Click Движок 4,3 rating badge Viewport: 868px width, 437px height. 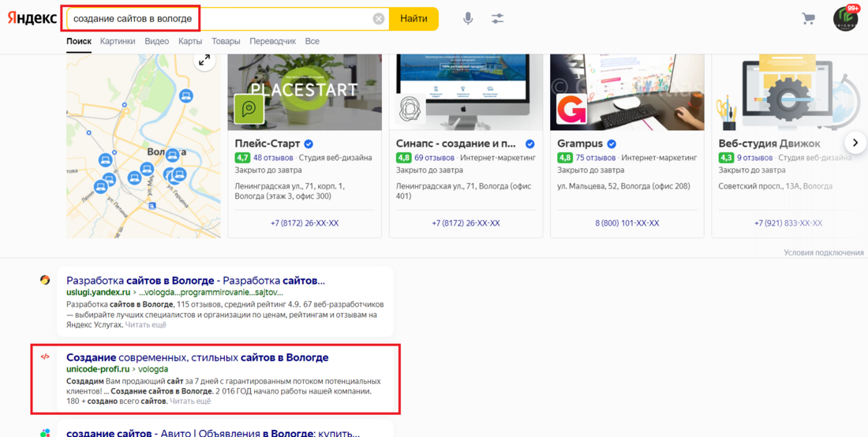[x=726, y=159]
